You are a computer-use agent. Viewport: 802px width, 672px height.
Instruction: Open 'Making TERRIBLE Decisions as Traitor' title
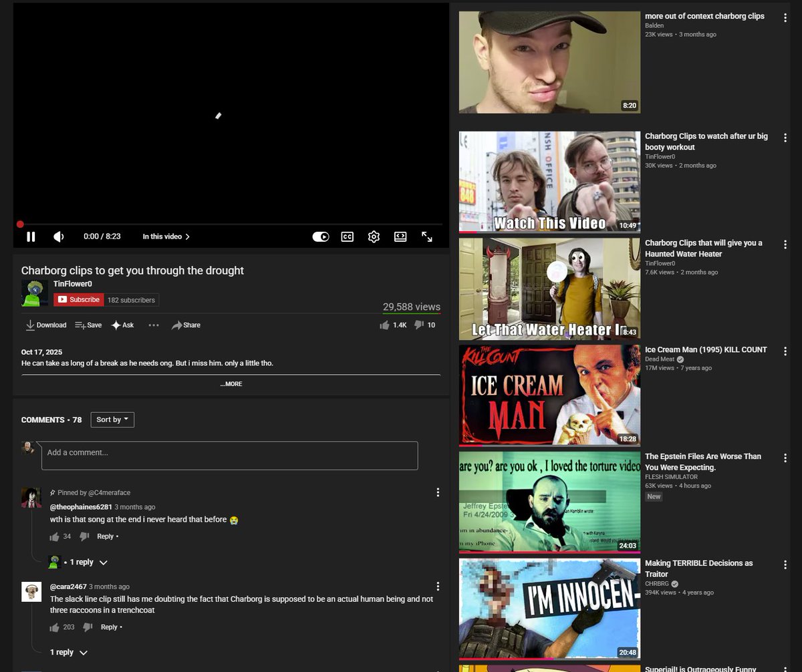698,568
